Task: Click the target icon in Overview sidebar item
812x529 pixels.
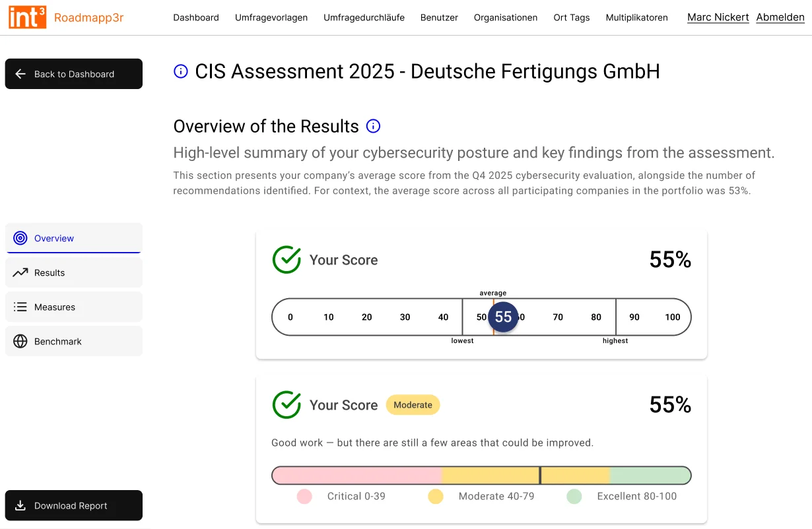Action: 20,238
